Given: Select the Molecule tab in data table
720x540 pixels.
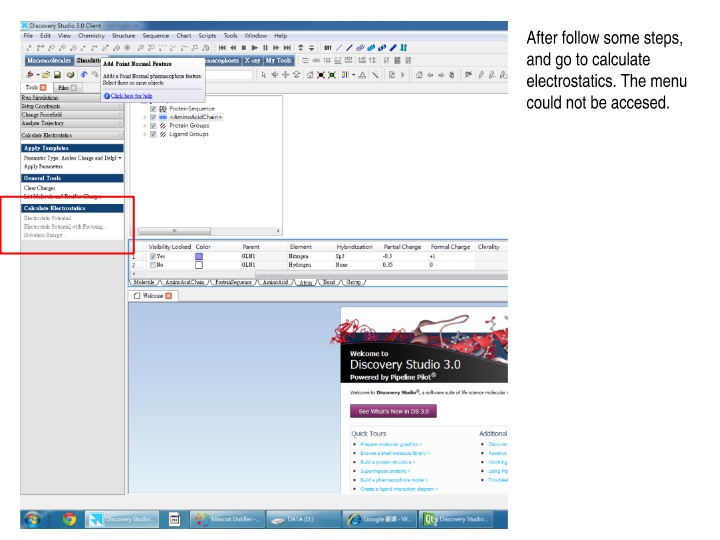Looking at the screenshot, I should (x=144, y=282).
